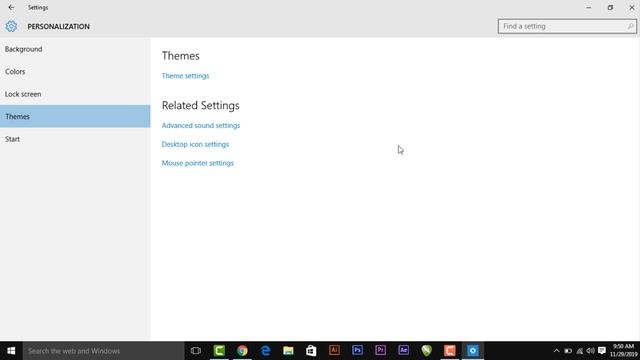Image resolution: width=640 pixels, height=360 pixels.
Task: Open the Start section
Action: pyautogui.click(x=75, y=139)
